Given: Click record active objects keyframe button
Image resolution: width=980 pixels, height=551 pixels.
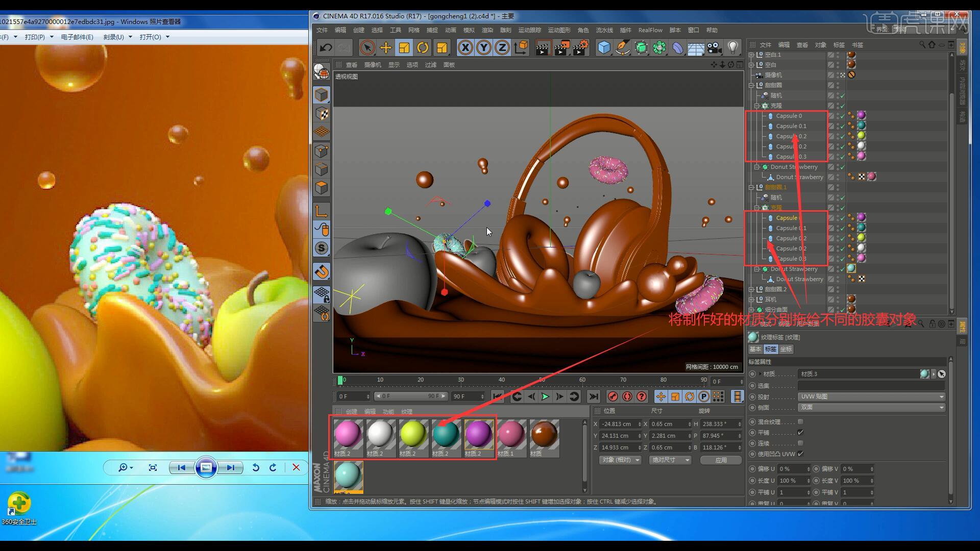Looking at the screenshot, I should 613,396.
